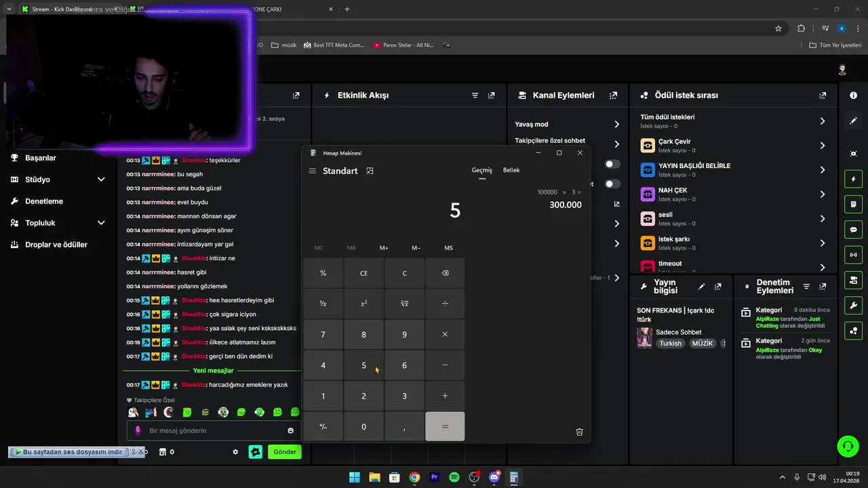This screenshot has height=488, width=868.
Task: Open a new browser tab
Action: click(347, 9)
